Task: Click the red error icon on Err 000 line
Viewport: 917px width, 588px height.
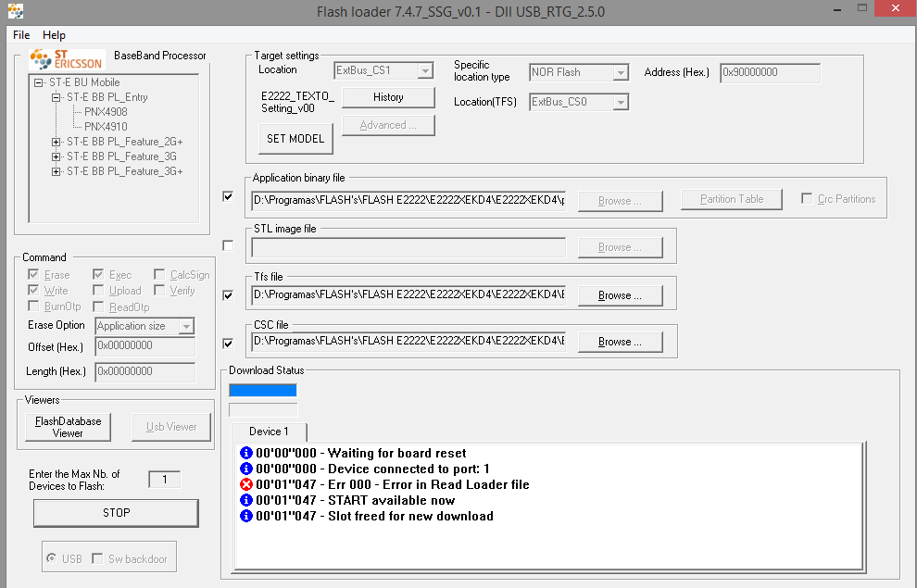Action: [x=246, y=484]
